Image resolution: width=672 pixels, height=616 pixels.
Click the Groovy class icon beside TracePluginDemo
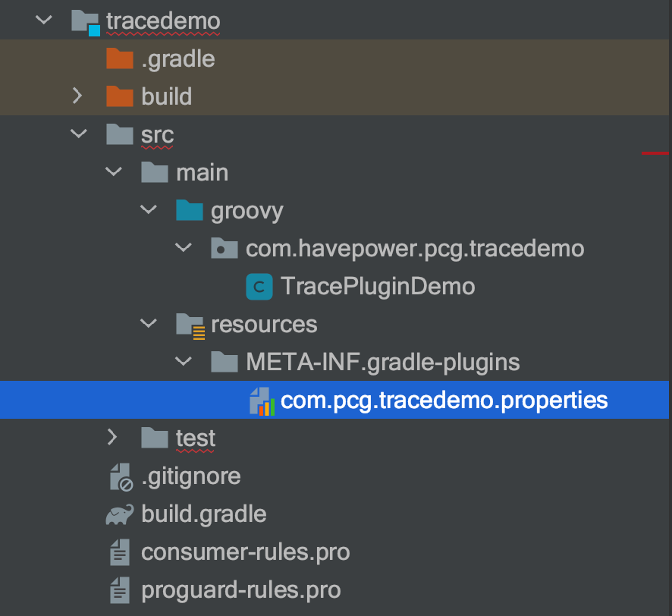coord(259,287)
